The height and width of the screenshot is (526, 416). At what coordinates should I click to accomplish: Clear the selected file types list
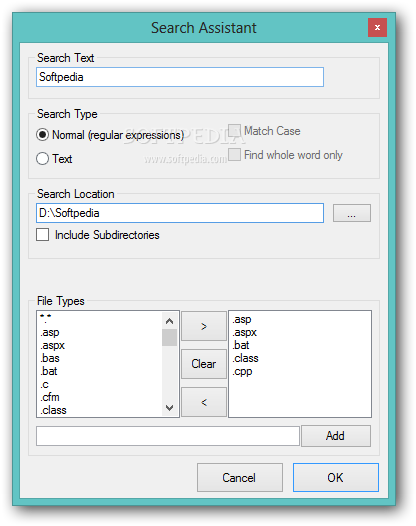click(204, 364)
